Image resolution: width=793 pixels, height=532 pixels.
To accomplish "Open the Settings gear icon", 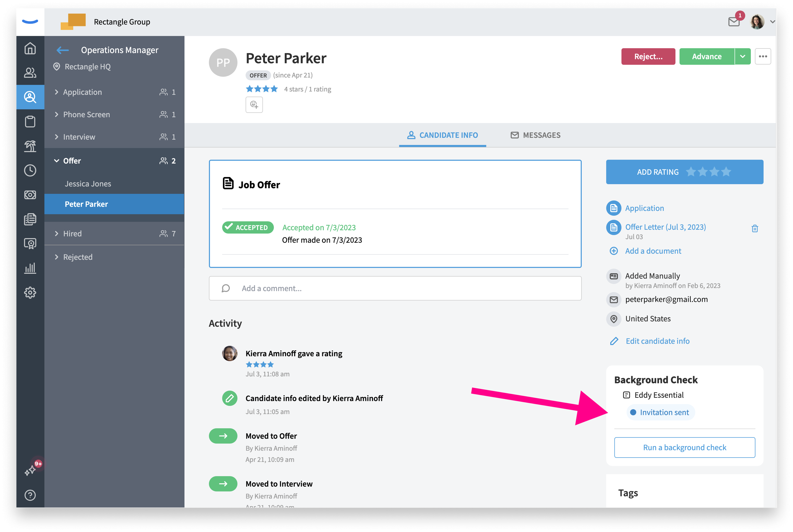I will coord(30,293).
